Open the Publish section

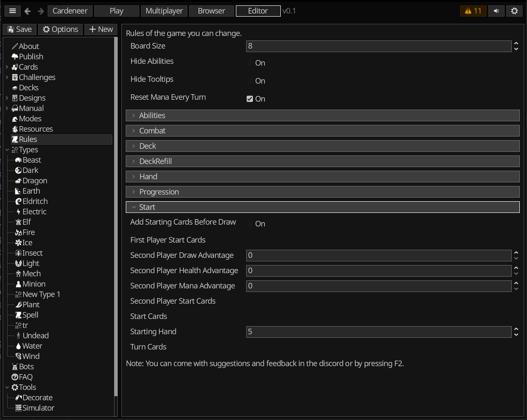[x=31, y=57]
